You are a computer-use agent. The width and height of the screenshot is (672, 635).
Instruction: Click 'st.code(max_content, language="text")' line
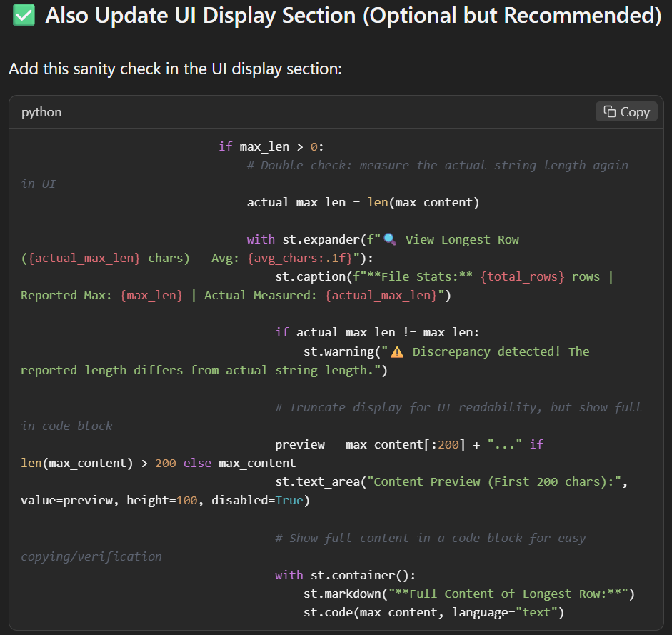tap(433, 612)
